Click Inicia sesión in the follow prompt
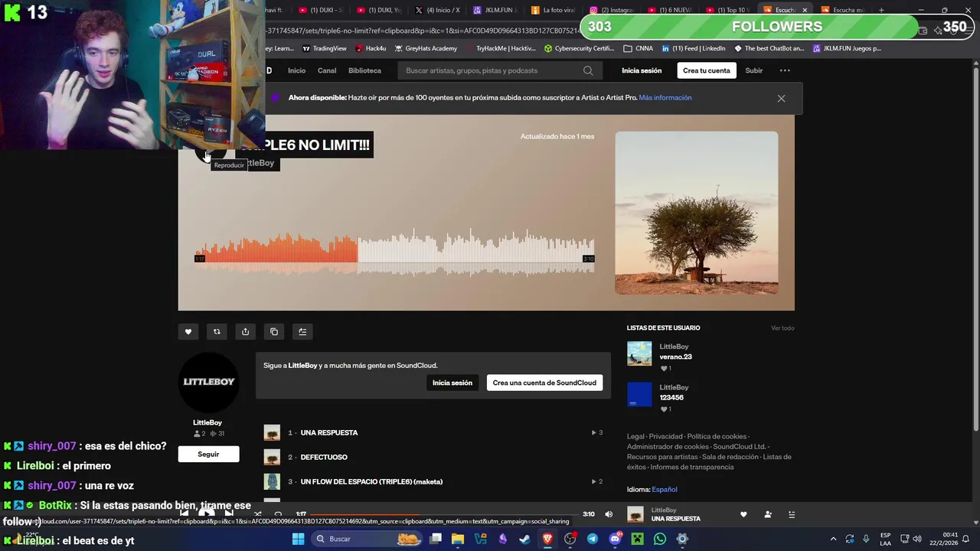This screenshot has height=551, width=980. coord(452,383)
